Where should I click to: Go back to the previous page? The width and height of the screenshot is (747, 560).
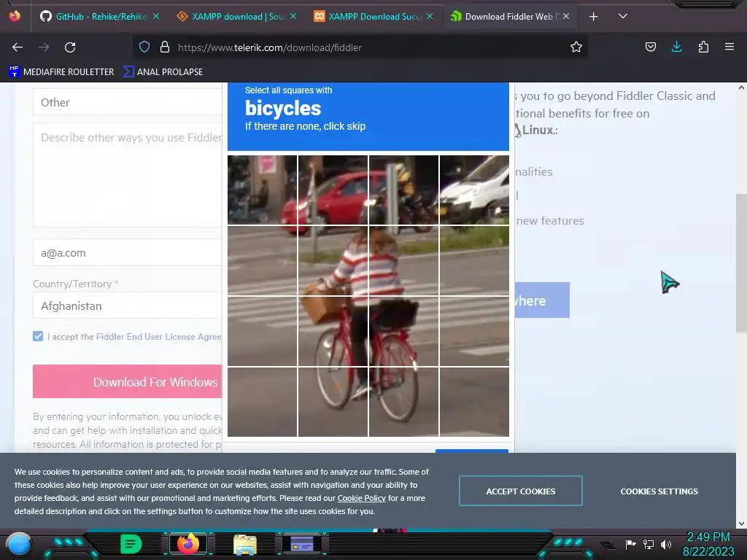pos(18,47)
